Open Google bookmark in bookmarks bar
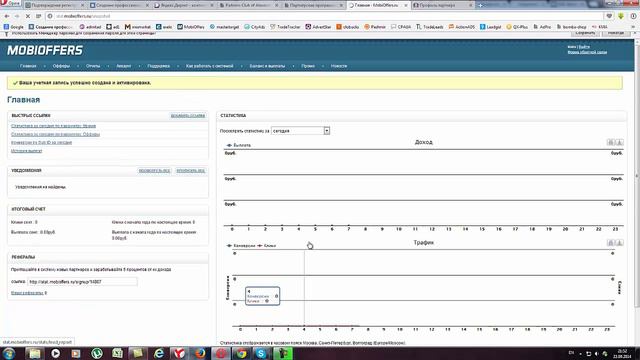 [x=13, y=27]
